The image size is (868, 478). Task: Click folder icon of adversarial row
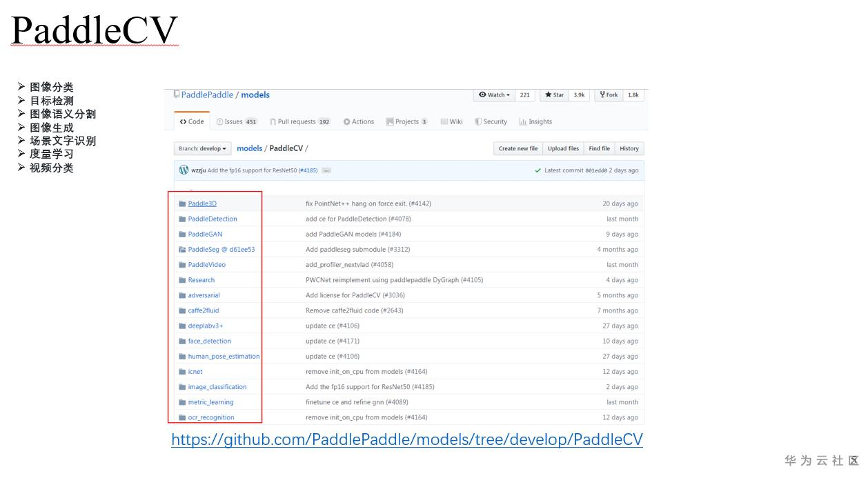point(182,295)
